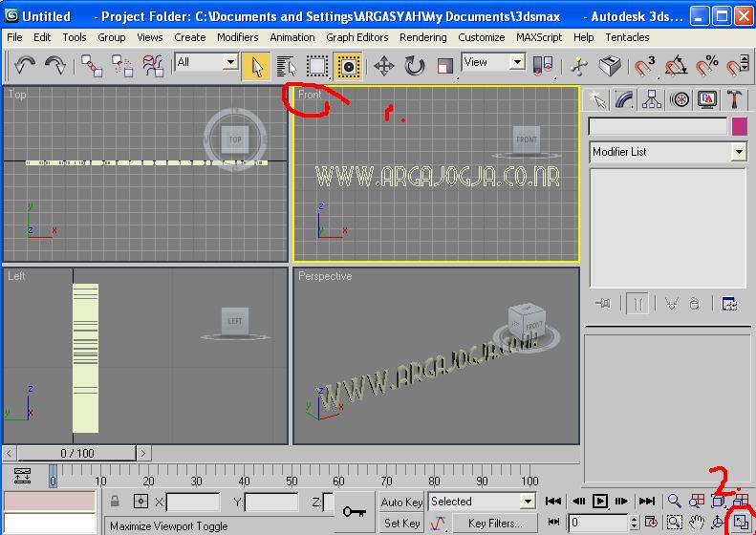Choose the Bind to Space Warp tool
The width and height of the screenshot is (756, 535).
tap(153, 66)
